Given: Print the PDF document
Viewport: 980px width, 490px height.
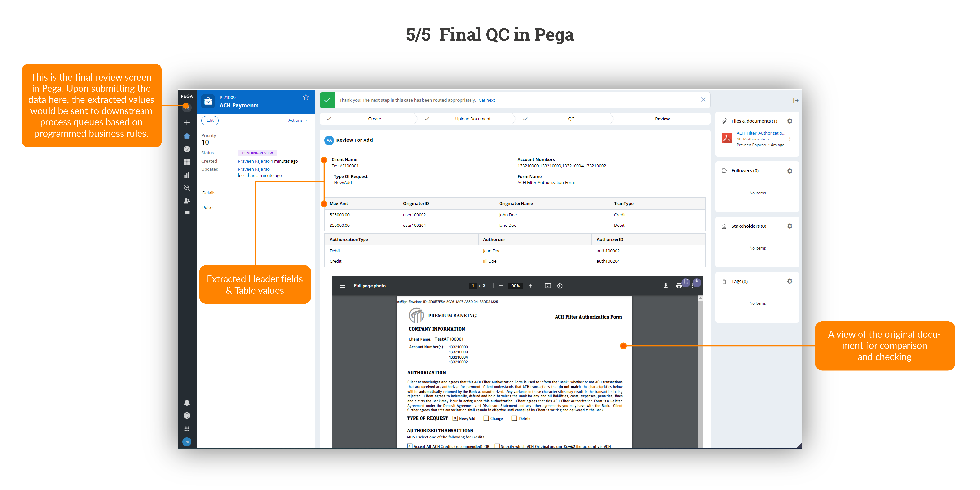Looking at the screenshot, I should pyautogui.click(x=678, y=286).
